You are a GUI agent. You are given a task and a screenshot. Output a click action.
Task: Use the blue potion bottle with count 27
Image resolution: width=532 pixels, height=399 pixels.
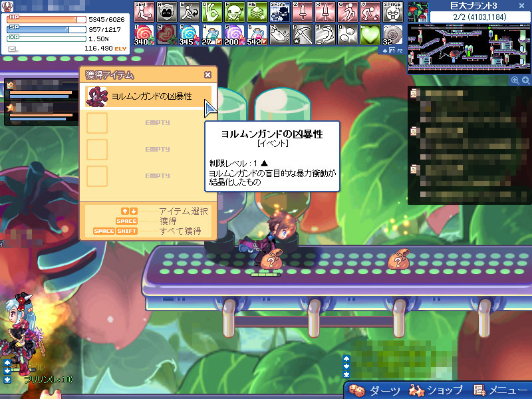[212, 35]
